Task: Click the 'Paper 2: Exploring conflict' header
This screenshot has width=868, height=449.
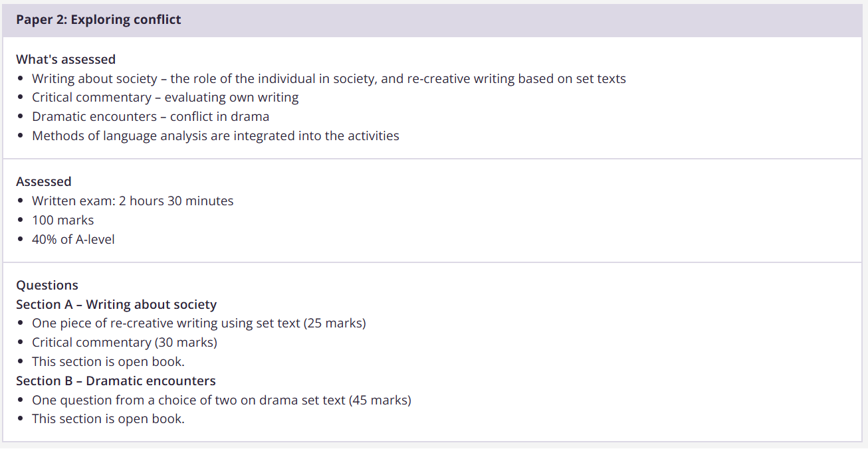Action: pos(98,20)
